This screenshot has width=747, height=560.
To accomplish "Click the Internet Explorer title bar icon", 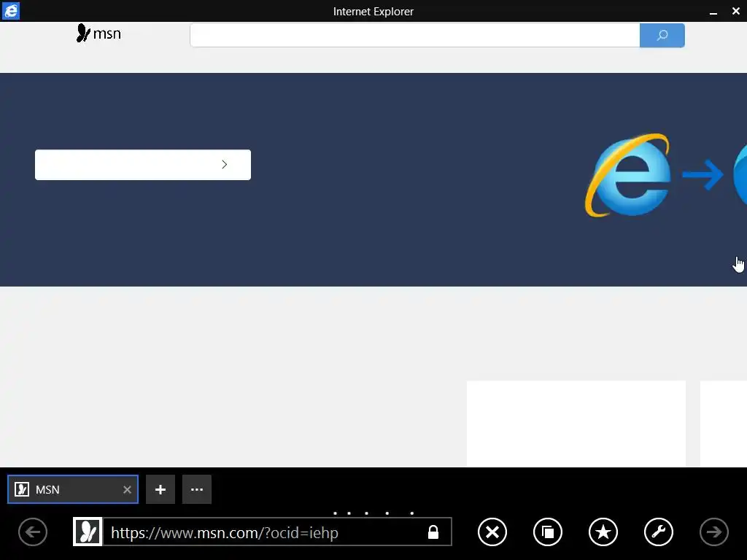I will [x=10, y=11].
